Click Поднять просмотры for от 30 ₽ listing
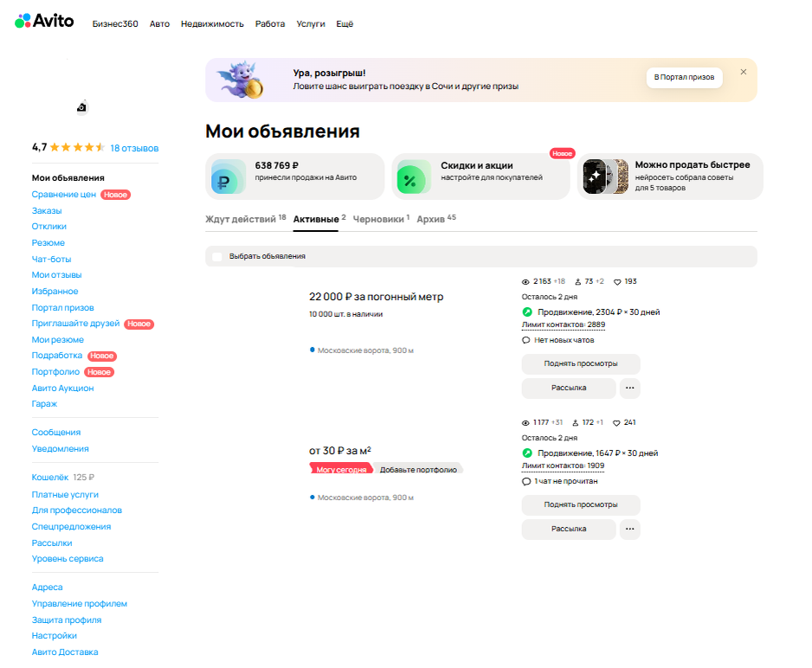This screenshot has width=812, height=668. [581, 504]
